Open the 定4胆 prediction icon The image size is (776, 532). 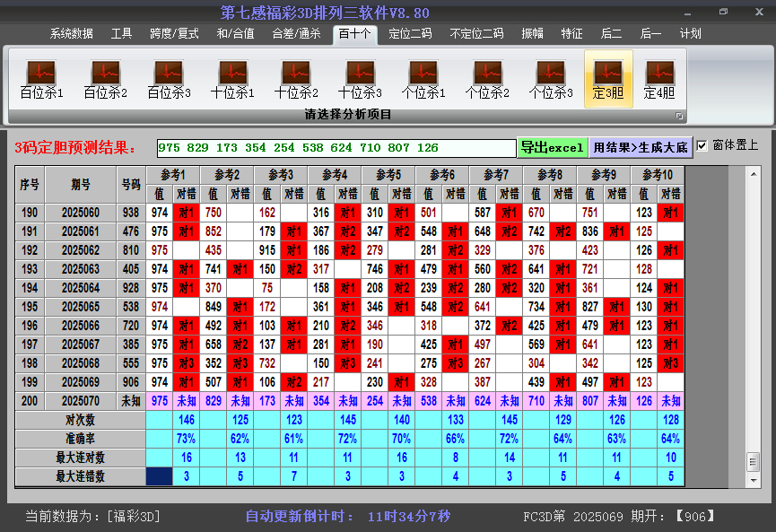(659, 79)
